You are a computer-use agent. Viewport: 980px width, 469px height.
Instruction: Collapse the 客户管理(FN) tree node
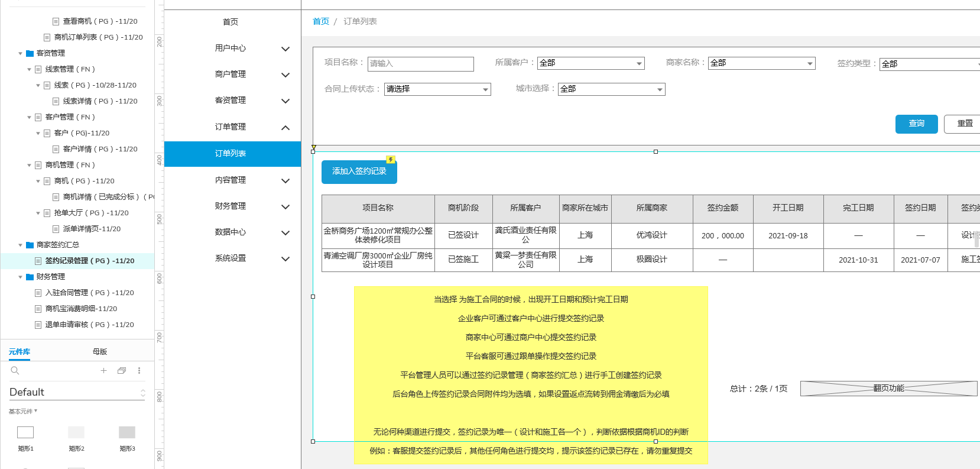click(x=29, y=118)
